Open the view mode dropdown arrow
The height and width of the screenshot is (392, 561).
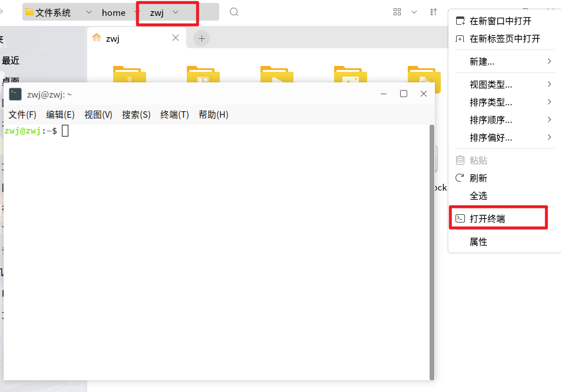[414, 12]
